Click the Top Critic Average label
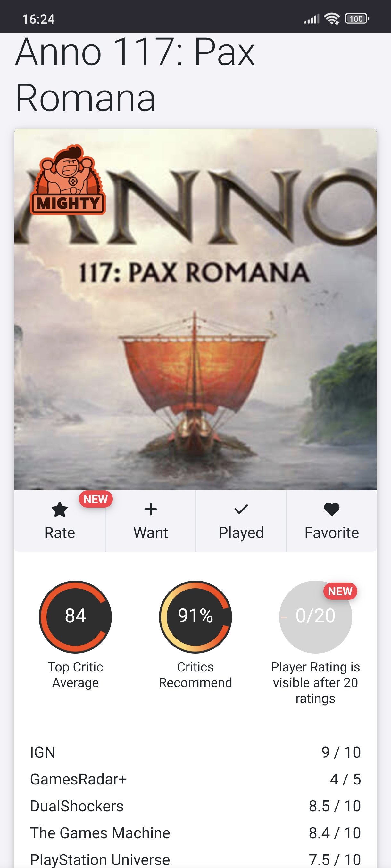The height and width of the screenshot is (868, 391). [x=76, y=675]
